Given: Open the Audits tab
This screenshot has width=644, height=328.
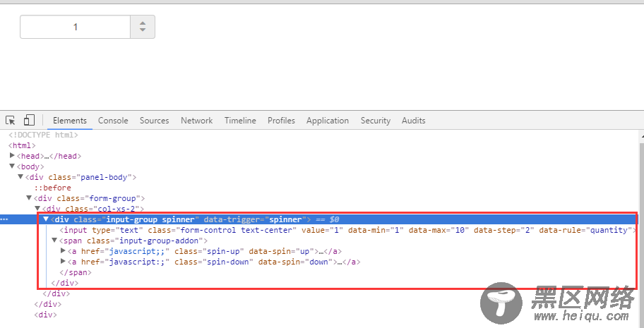Looking at the screenshot, I should point(414,121).
